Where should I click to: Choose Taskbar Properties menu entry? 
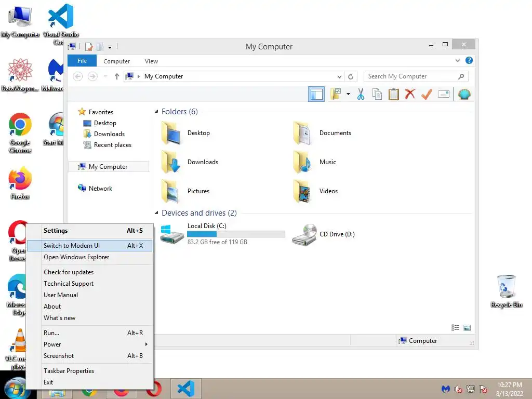[x=90, y=371]
